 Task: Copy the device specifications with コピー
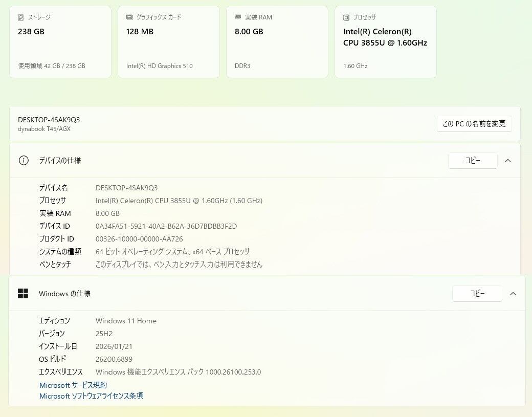tap(473, 161)
